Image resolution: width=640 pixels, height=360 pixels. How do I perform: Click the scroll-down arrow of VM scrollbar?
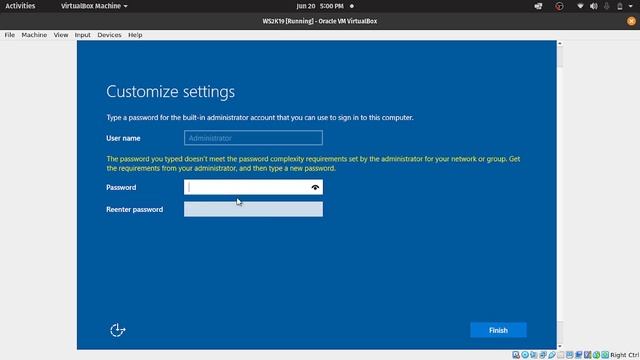(x=560, y=347)
